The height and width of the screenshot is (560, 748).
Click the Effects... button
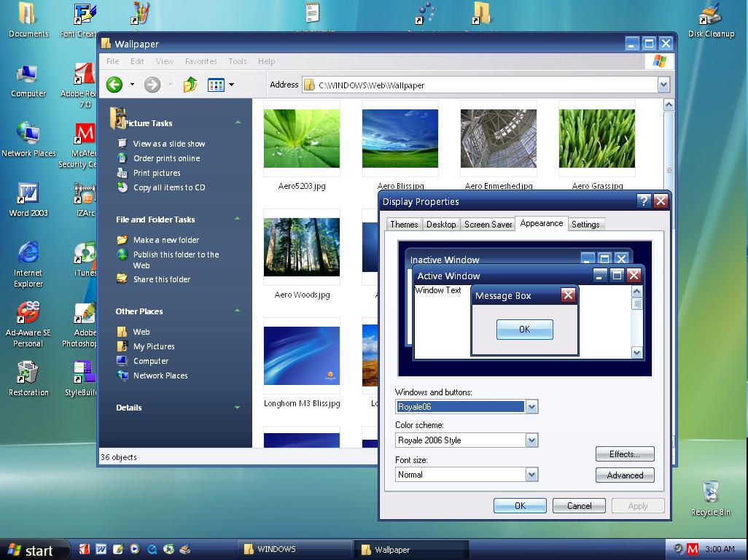pos(624,454)
